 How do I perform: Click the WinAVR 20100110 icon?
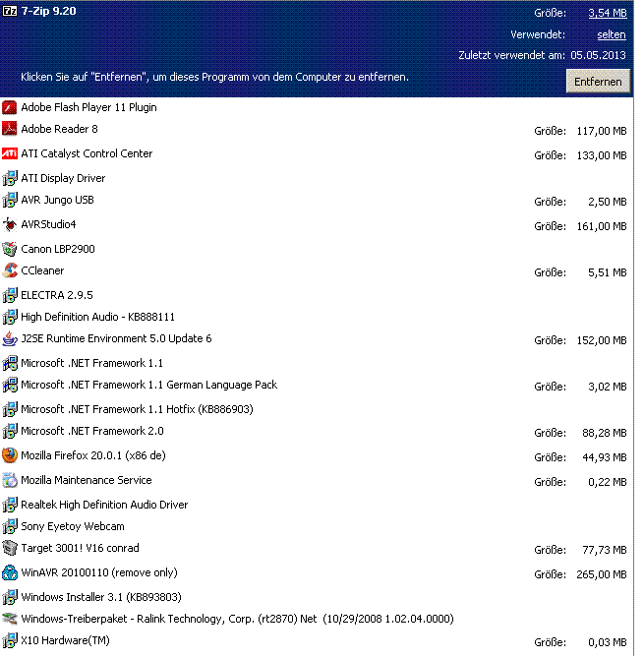[x=9, y=572]
